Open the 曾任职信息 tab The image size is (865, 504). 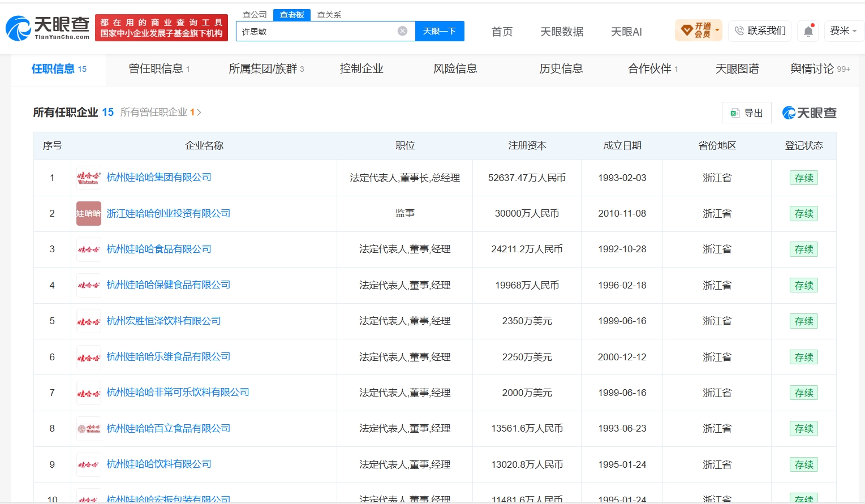pyautogui.click(x=159, y=69)
